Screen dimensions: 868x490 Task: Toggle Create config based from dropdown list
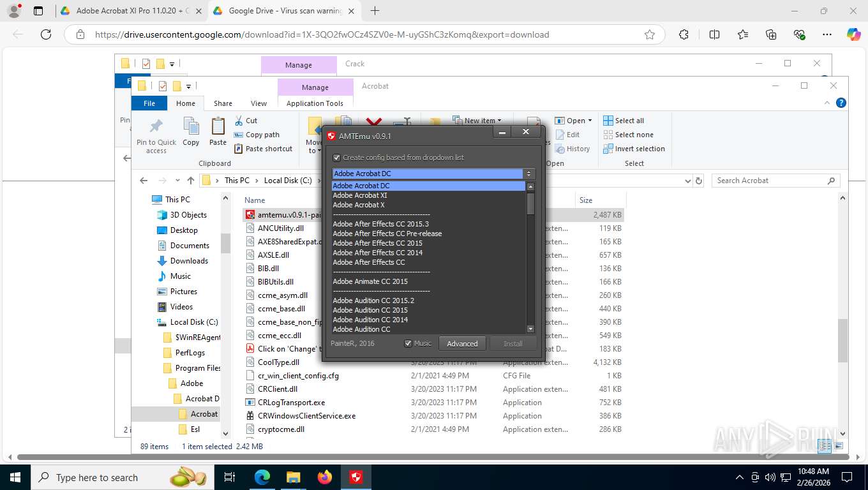[x=337, y=158]
